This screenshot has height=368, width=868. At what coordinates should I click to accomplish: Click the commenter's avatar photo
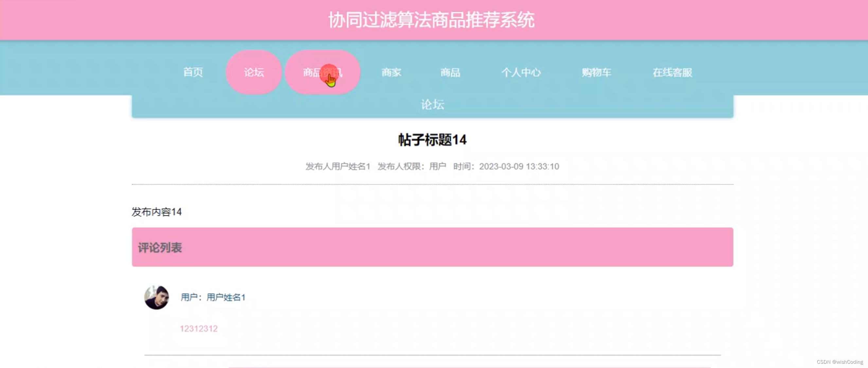[x=156, y=298]
